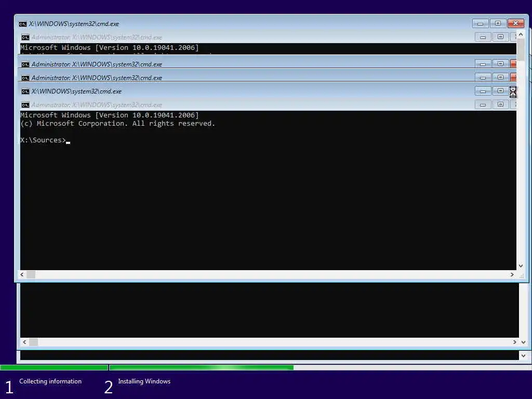The image size is (532, 399).
Task: Maximize the Administrator cmd window just below the first version text
Action: pyautogui.click(x=500, y=64)
